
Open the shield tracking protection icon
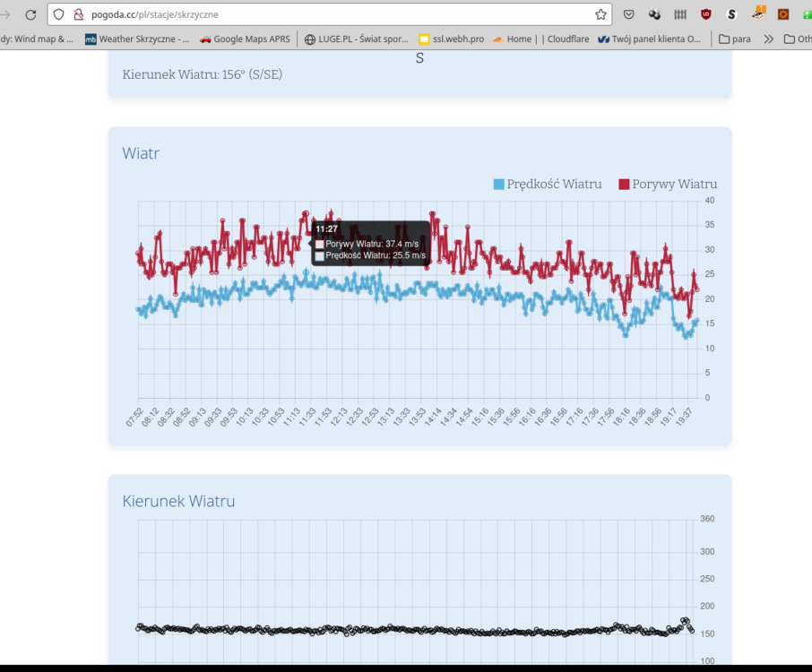tap(58, 14)
